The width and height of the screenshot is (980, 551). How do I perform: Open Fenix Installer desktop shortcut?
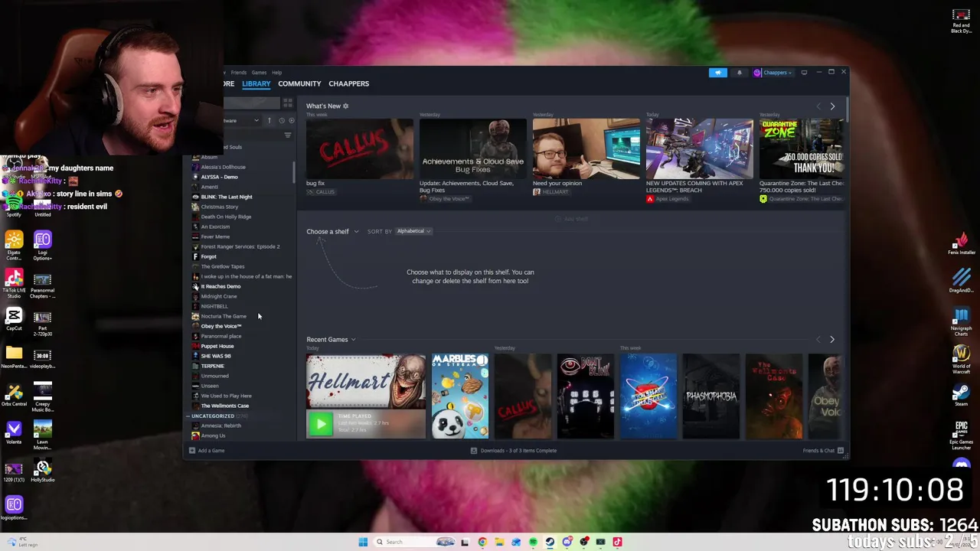[x=962, y=243]
